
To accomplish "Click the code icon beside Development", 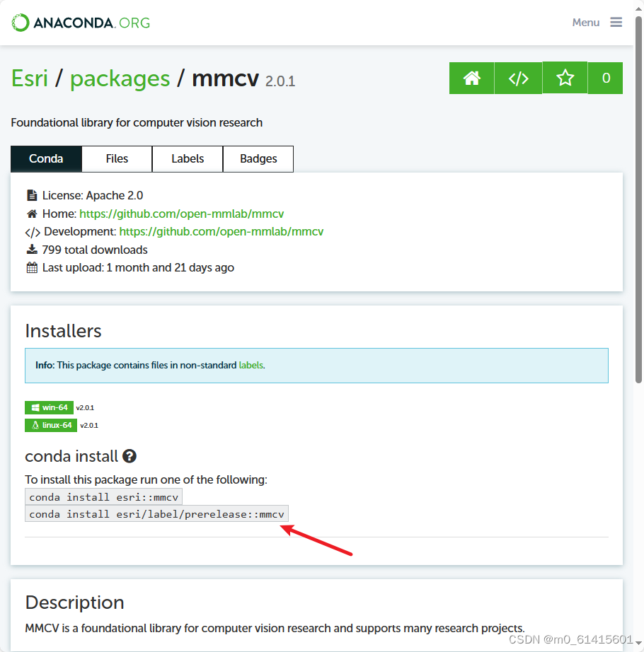I will tap(33, 232).
